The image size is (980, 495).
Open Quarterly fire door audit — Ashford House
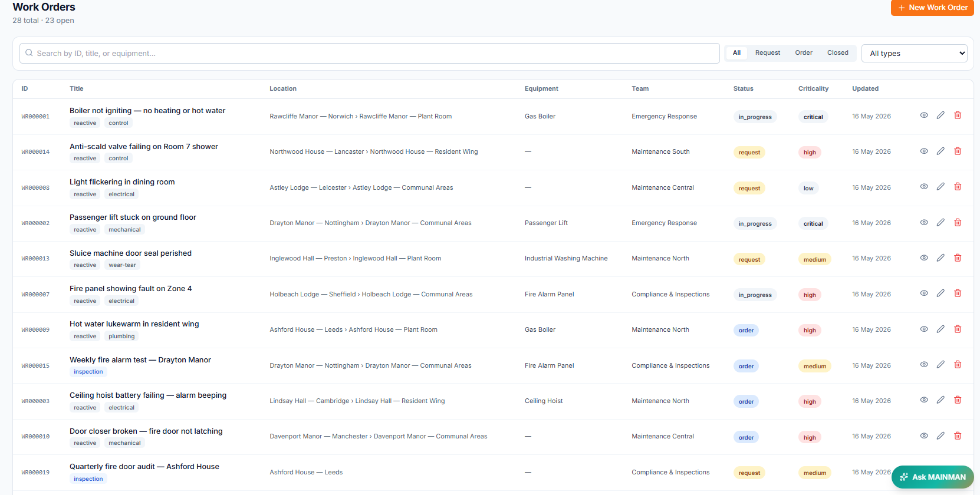tap(144, 467)
